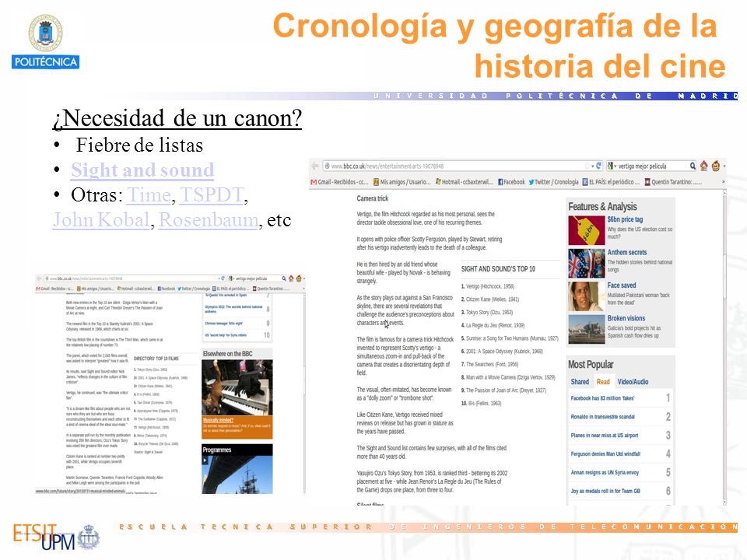
Task: Open the 'Musically minded?' link in small browser
Action: 218,420
